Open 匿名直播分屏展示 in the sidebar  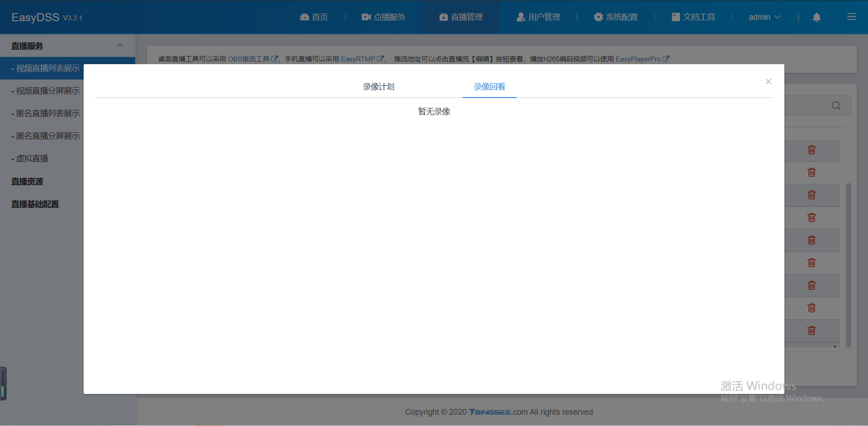tap(45, 136)
